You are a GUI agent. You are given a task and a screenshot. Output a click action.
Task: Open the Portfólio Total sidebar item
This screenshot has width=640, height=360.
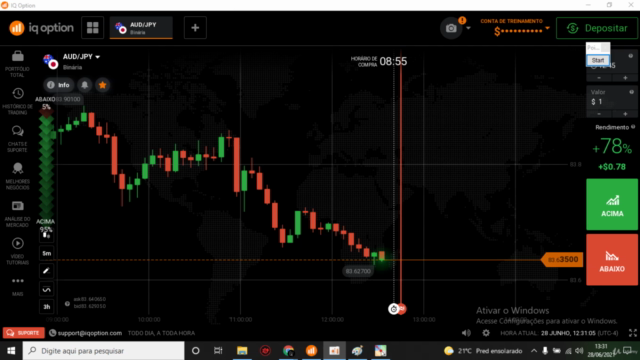tap(17, 64)
